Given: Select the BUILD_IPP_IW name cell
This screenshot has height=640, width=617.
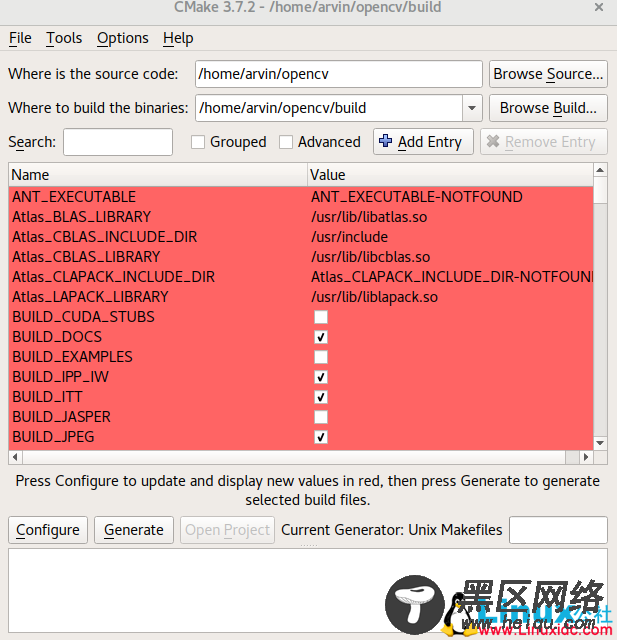Looking at the screenshot, I should pyautogui.click(x=60, y=377).
